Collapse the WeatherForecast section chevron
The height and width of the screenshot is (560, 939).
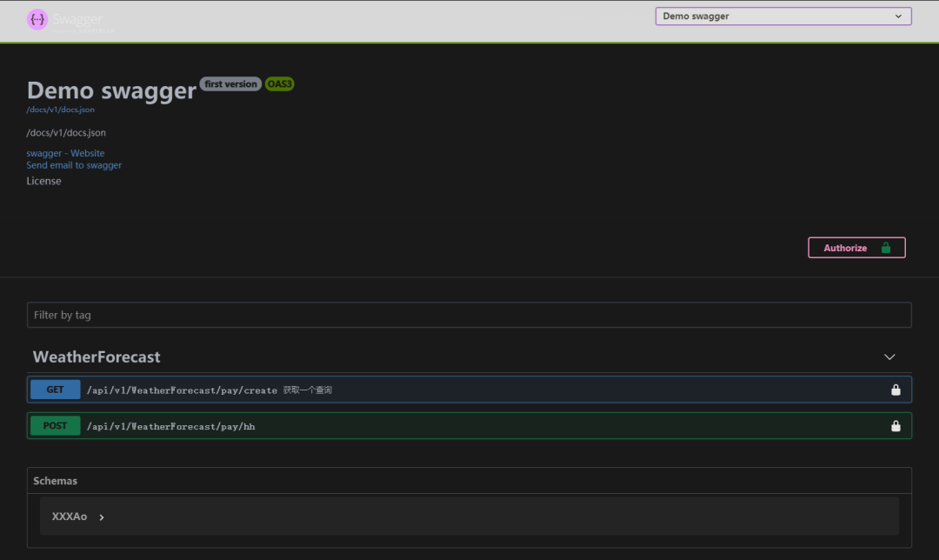889,357
